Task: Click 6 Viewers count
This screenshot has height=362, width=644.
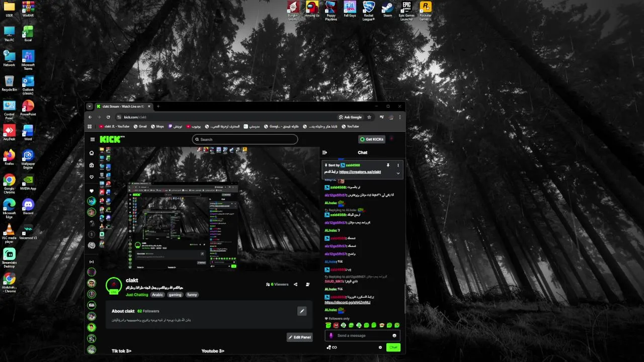Action: coord(277,284)
